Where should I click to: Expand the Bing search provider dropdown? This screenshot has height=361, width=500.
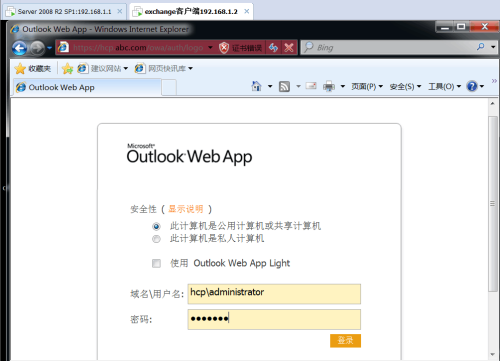click(x=493, y=47)
